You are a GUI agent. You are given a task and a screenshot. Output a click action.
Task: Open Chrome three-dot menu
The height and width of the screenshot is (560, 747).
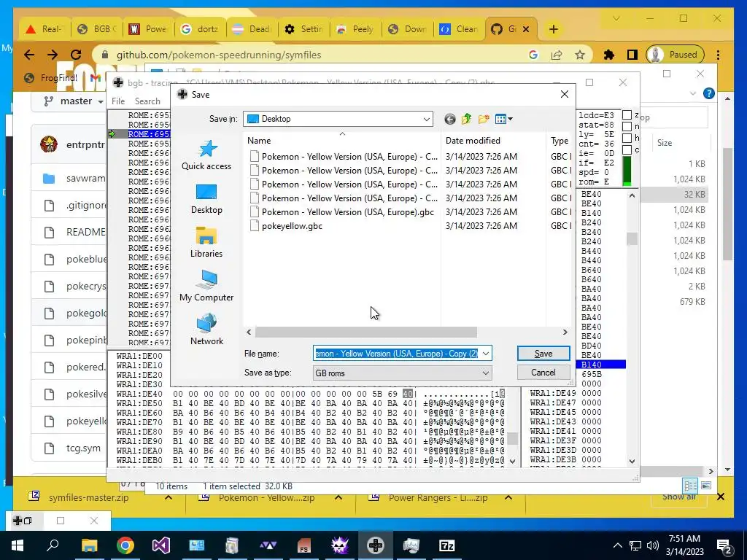[718, 55]
